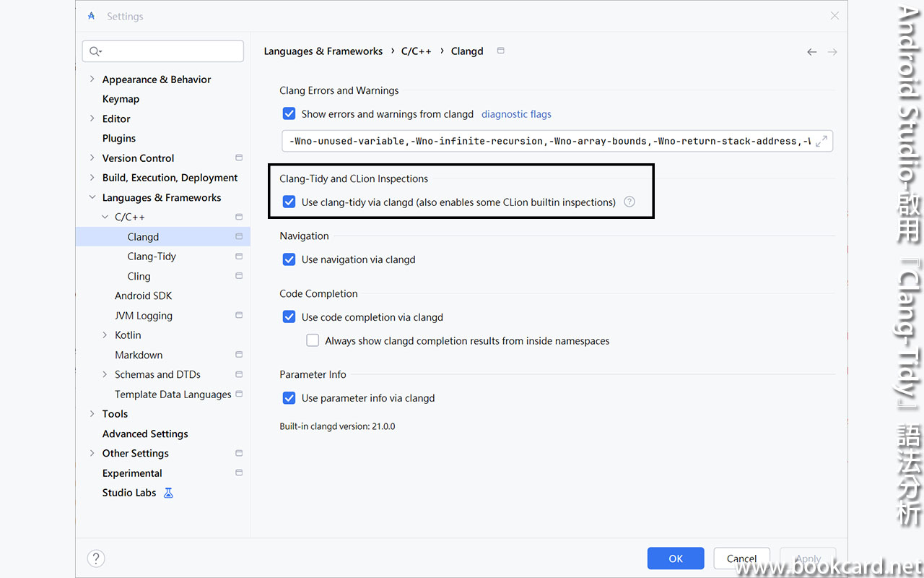
Task: Click the project icon on JVM Logging row
Action: 239,315
